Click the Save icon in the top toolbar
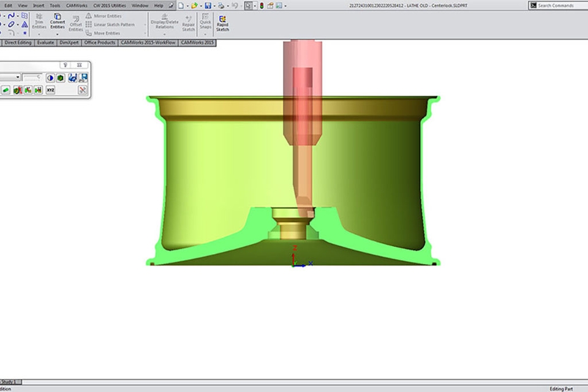This screenshot has width=588, height=392. coord(208,6)
